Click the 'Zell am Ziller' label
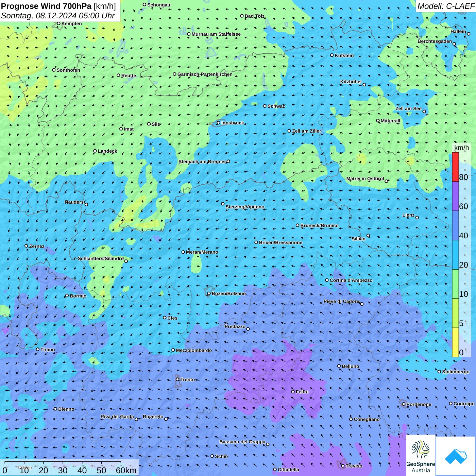The height and width of the screenshot is (476, 476). pos(306,131)
